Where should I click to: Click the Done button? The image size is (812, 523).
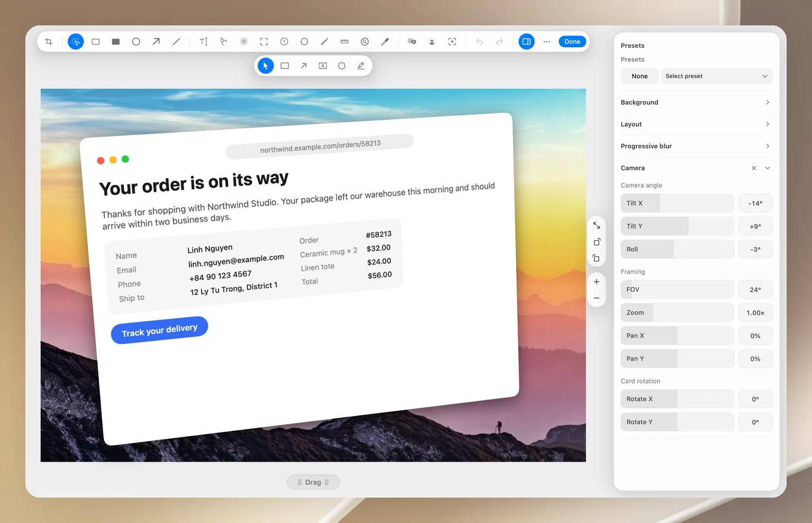tap(572, 42)
